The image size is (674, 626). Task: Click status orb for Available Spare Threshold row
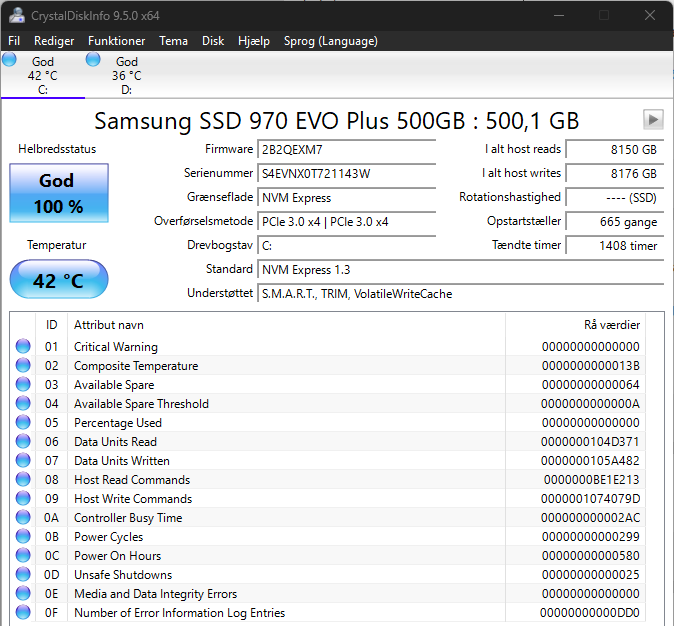click(23, 403)
